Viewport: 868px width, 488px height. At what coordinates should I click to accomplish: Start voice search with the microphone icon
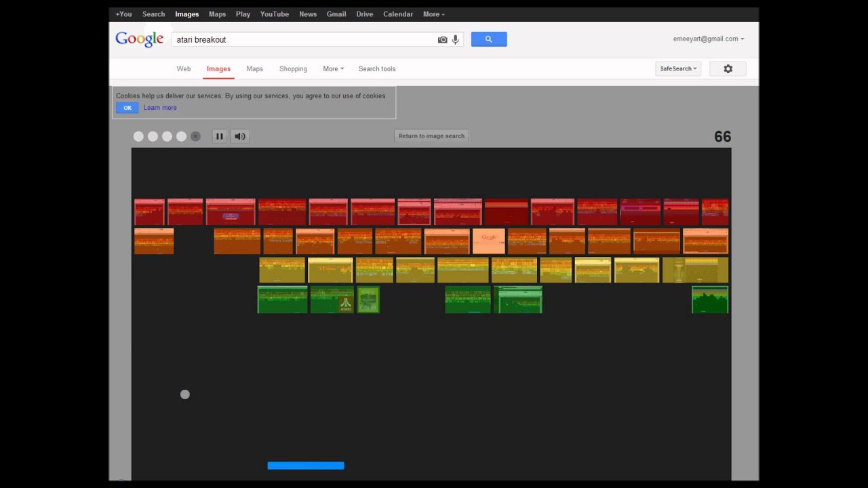pyautogui.click(x=456, y=40)
